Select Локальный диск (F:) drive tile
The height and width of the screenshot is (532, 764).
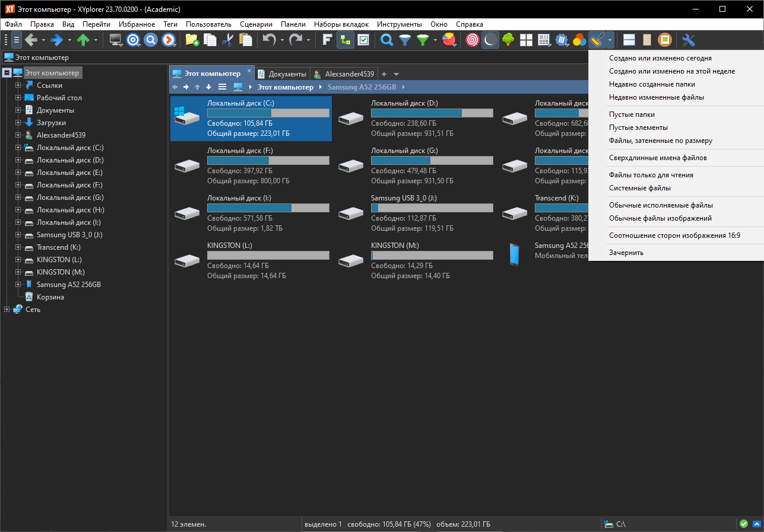[x=252, y=165]
